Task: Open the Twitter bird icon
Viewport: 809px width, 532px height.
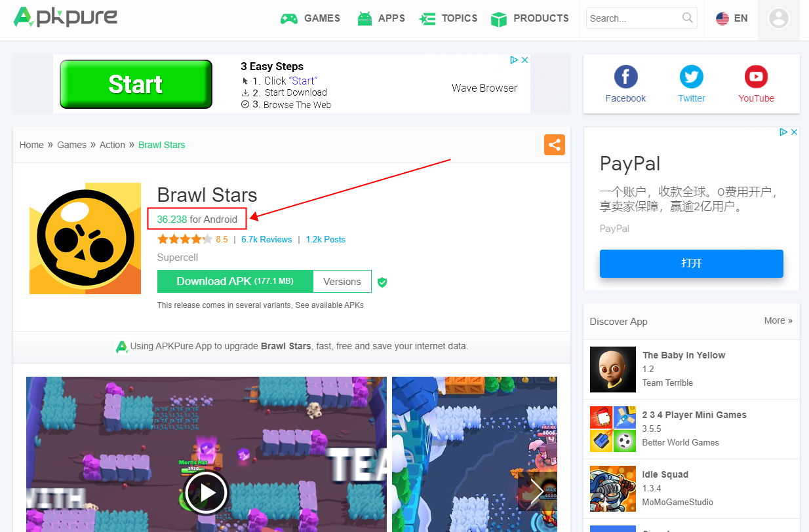Action: click(x=692, y=77)
